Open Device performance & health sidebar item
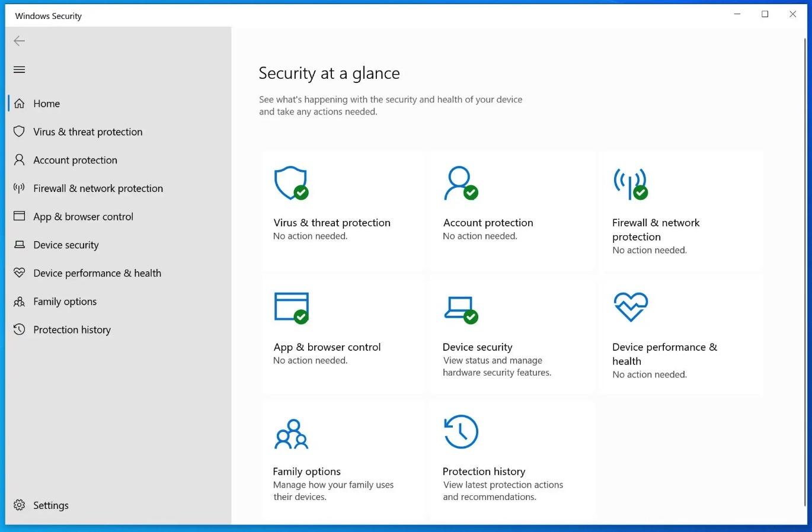The width and height of the screenshot is (812, 532). coord(97,273)
